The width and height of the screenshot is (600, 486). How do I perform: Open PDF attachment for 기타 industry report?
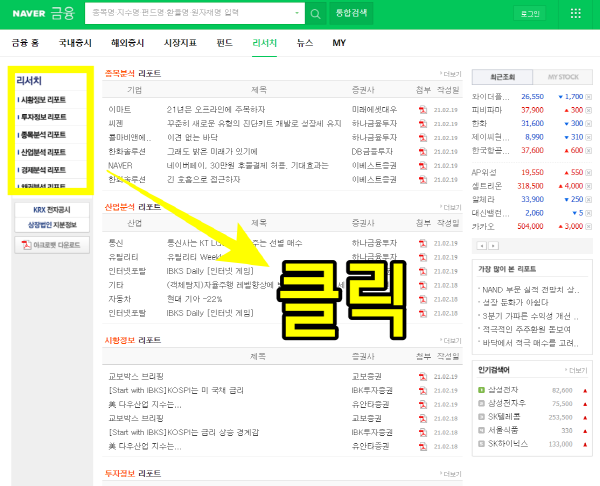click(422, 285)
